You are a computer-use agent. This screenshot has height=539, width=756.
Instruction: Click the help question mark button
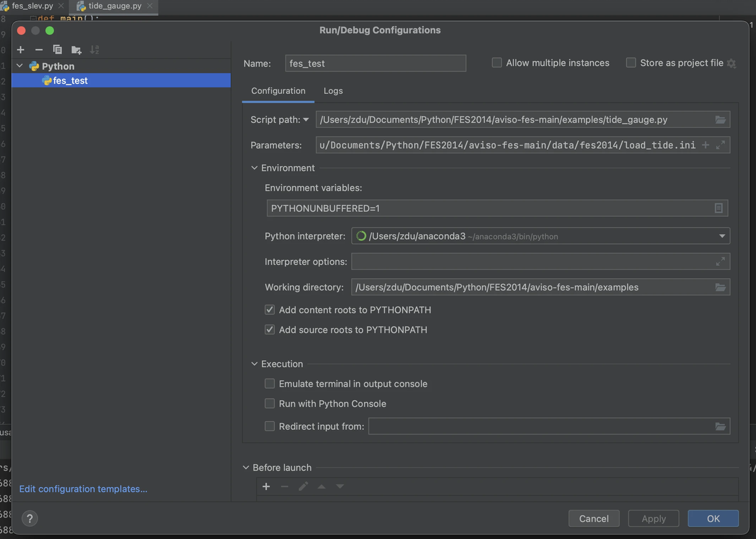click(x=29, y=518)
